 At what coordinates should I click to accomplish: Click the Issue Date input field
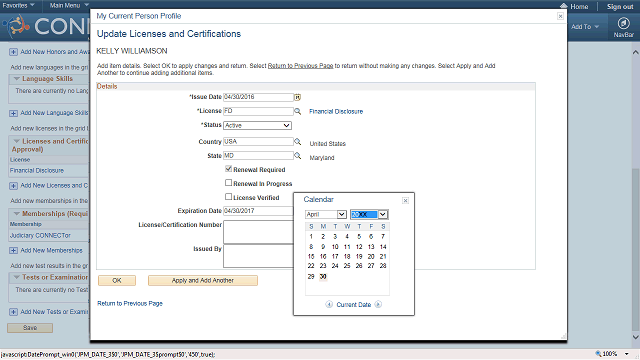[258, 97]
